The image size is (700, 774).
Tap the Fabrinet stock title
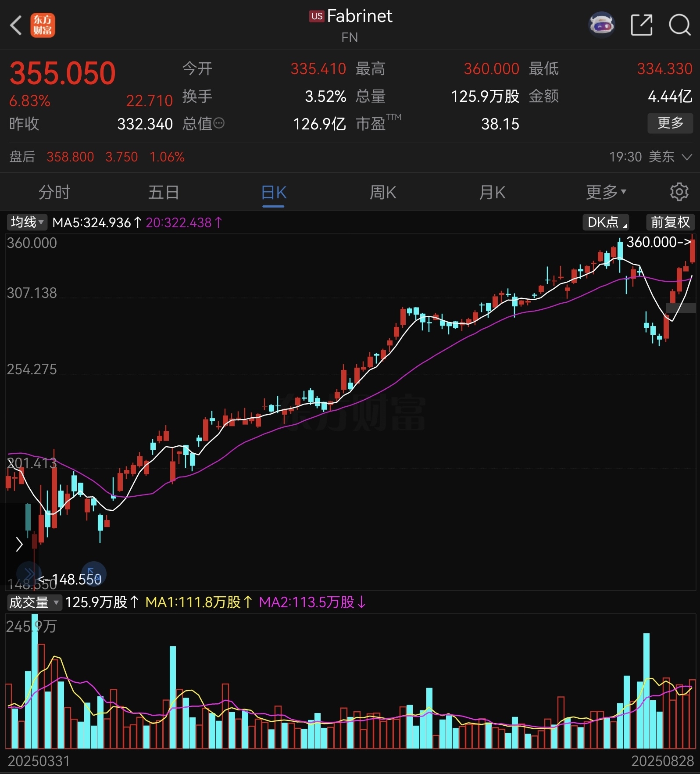pyautogui.click(x=360, y=16)
